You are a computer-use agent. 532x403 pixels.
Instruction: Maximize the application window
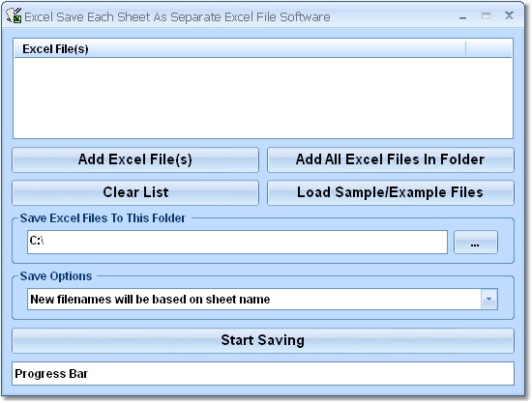tap(486, 15)
